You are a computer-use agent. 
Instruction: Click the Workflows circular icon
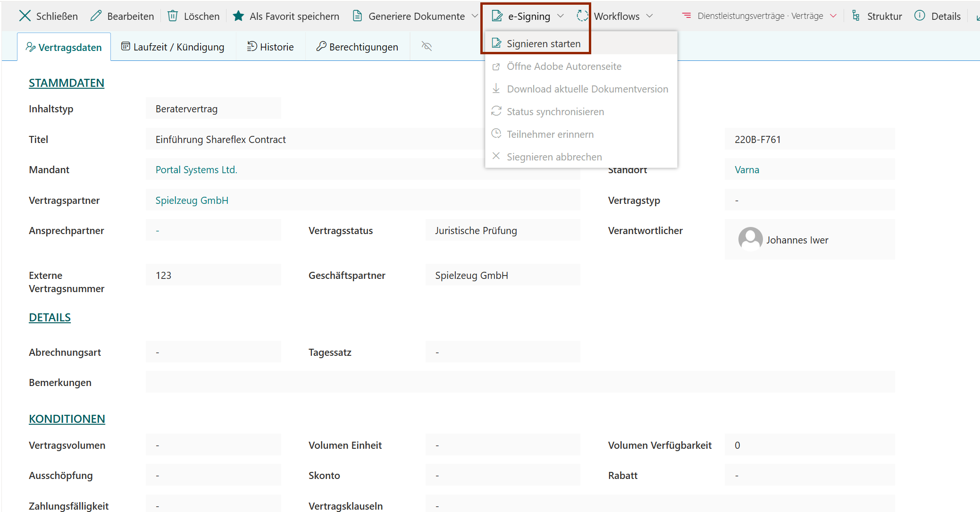[582, 16]
